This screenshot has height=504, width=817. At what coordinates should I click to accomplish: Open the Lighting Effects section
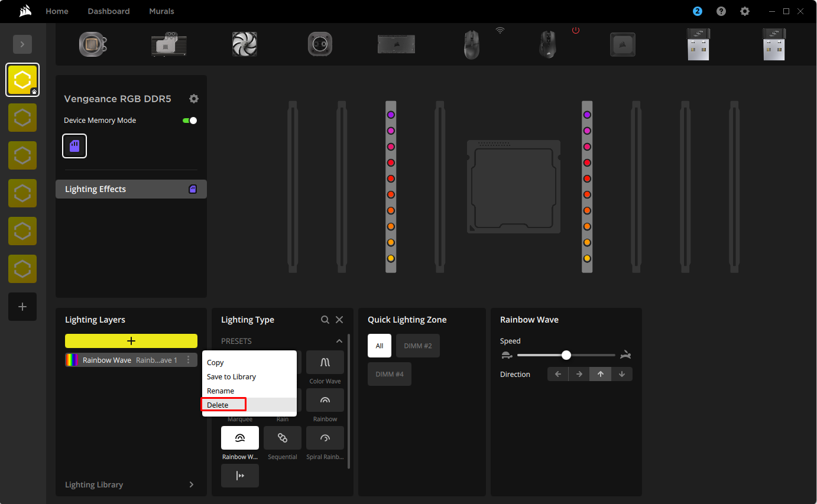click(131, 189)
